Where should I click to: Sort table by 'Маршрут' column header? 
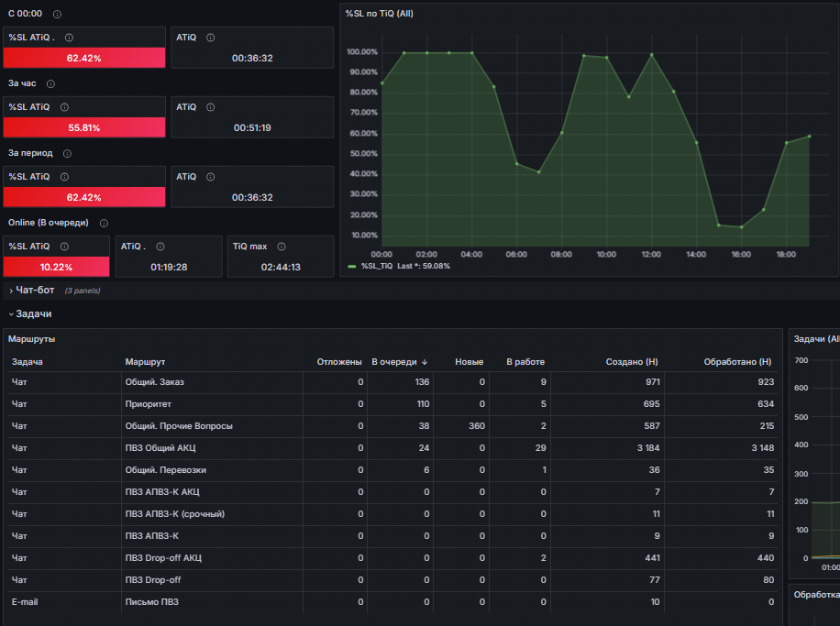point(145,362)
